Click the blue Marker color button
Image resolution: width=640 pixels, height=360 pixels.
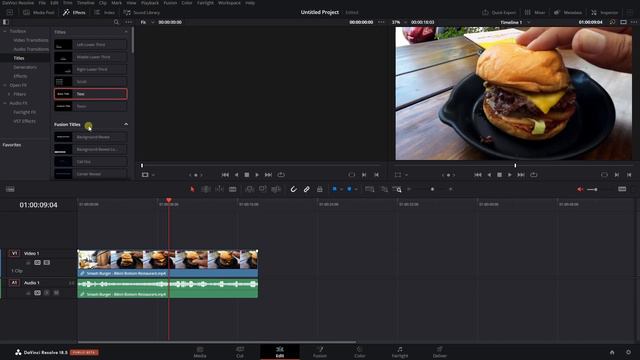(x=349, y=189)
